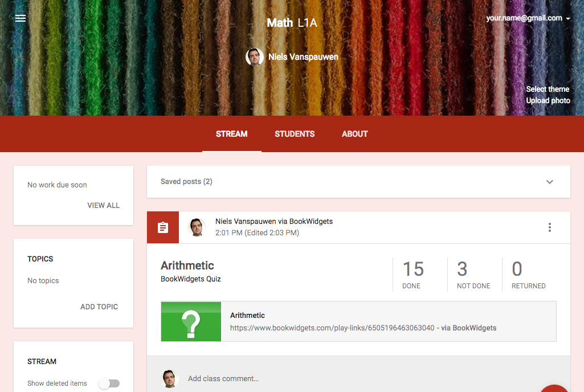This screenshot has width=584, height=392.
Task: Click the avatar beside the comment box
Action: 170,378
